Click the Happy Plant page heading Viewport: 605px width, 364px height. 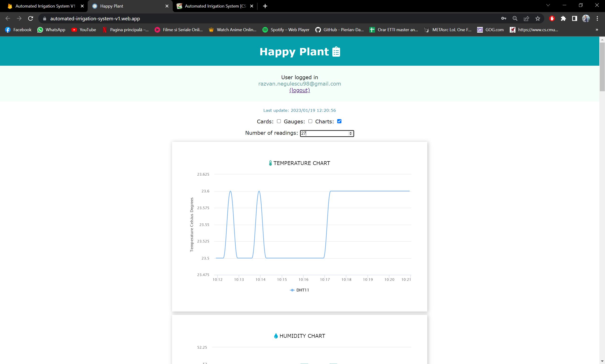point(294,52)
